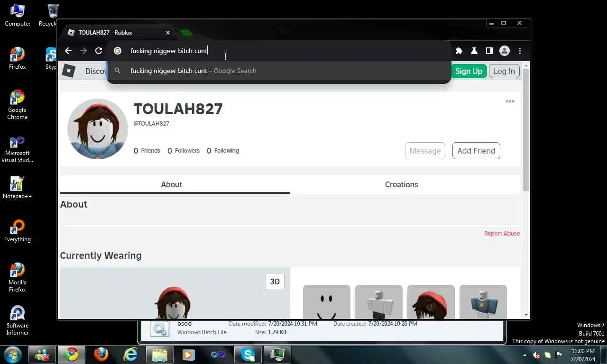
Task: Click the Visual Studio infinity taskbar icon
Action: (x=218, y=355)
